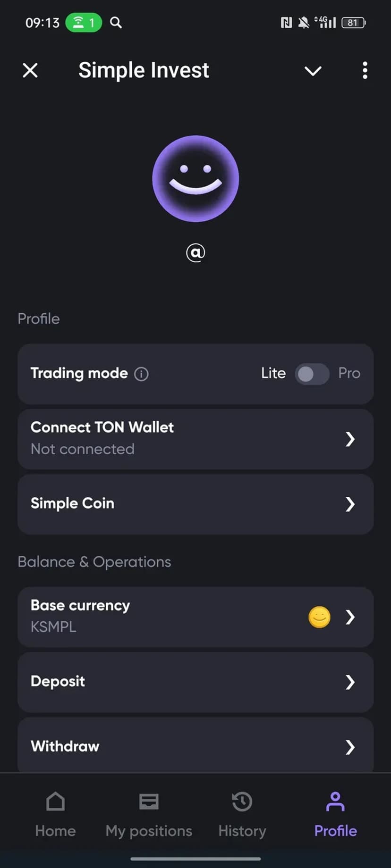Expand the Simple Coin row arrow
Viewport: 391px width, 868px height.
point(350,504)
